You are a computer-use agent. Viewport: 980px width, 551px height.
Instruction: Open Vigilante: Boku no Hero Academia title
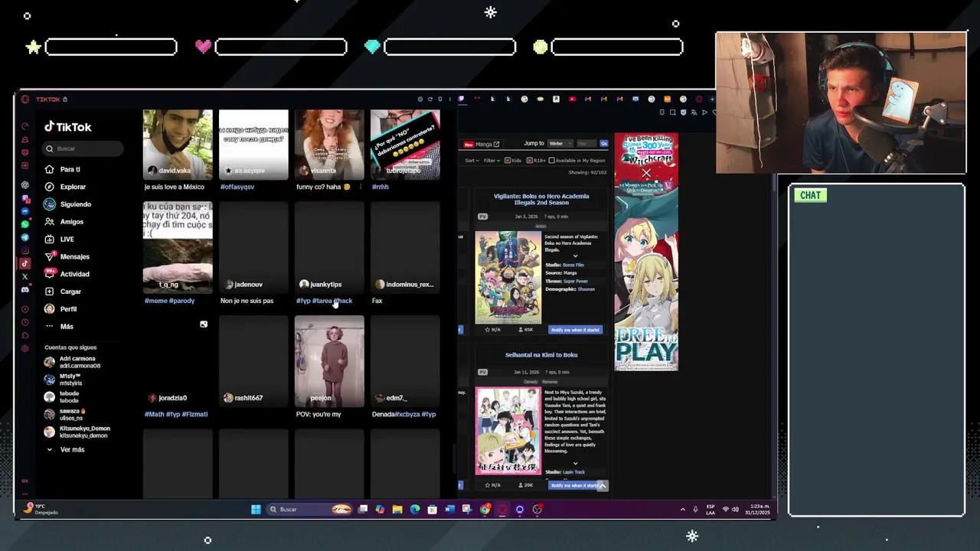[x=541, y=199]
